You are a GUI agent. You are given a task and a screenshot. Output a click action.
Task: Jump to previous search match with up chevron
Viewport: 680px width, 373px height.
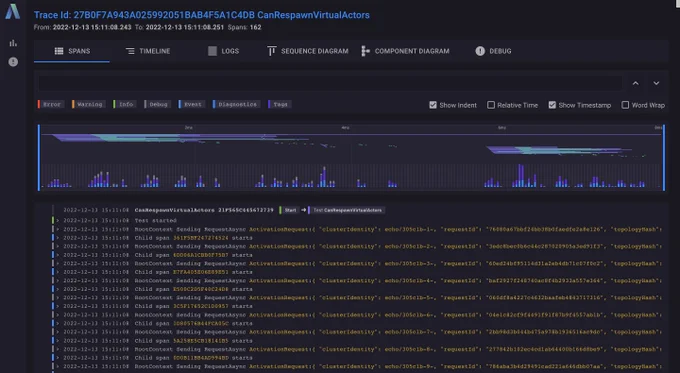point(635,83)
